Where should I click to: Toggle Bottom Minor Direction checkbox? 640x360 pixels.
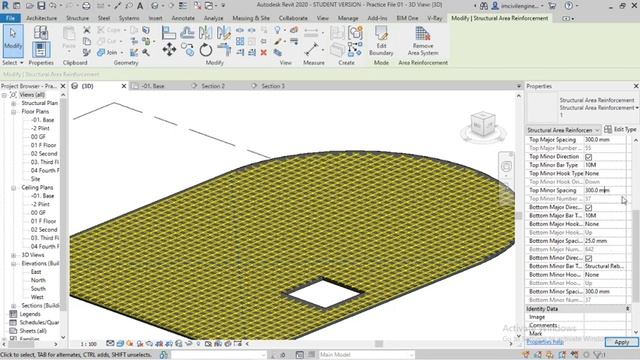588,258
